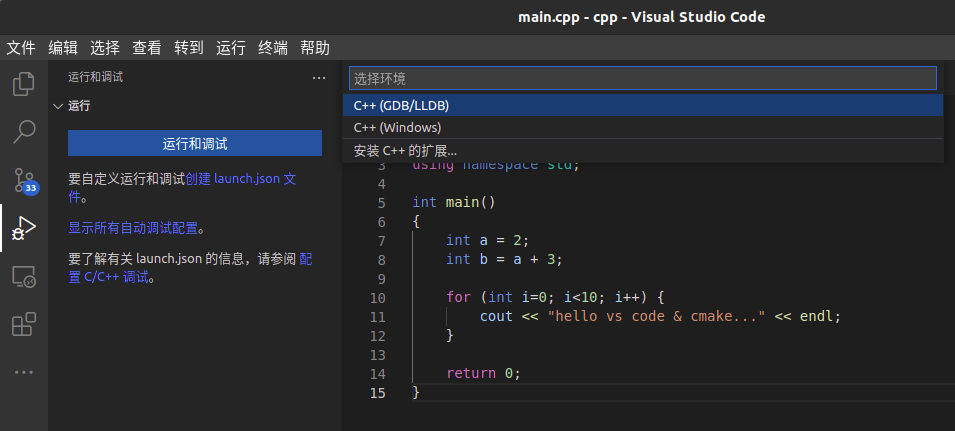The height and width of the screenshot is (431, 955).
Task: Open the 查看 menu
Action: click(147, 48)
